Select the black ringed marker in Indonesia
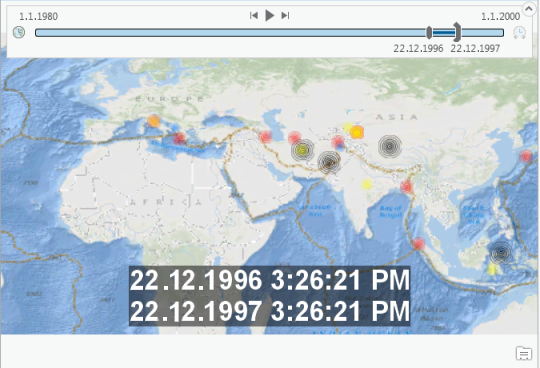 click(500, 253)
